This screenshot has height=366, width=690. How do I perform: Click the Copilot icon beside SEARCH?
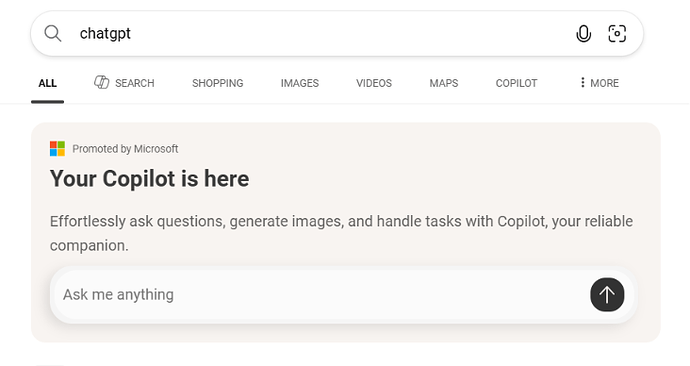(x=102, y=82)
